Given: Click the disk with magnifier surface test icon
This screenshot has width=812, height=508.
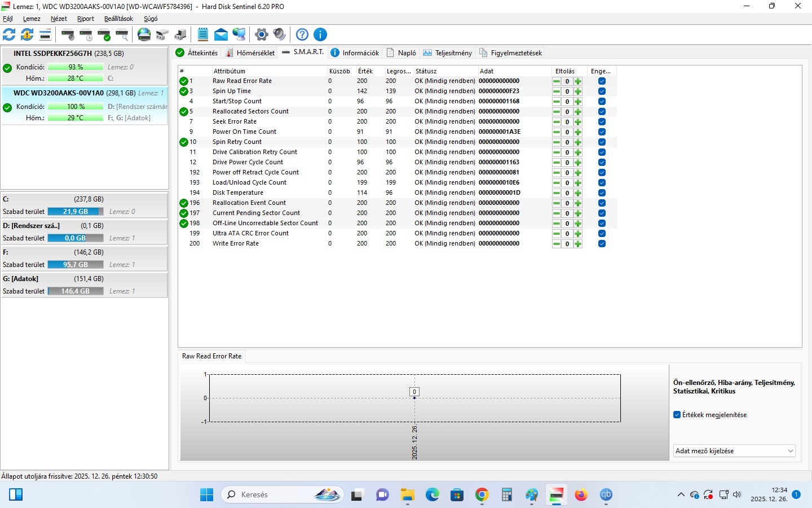Looking at the screenshot, I should coord(122,34).
